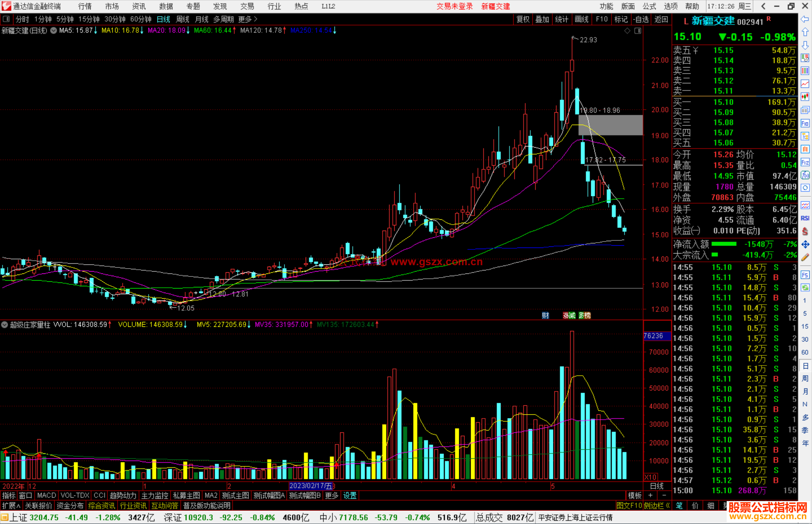Toggle the 日线 daily period
812x524 pixels.
coord(163,19)
